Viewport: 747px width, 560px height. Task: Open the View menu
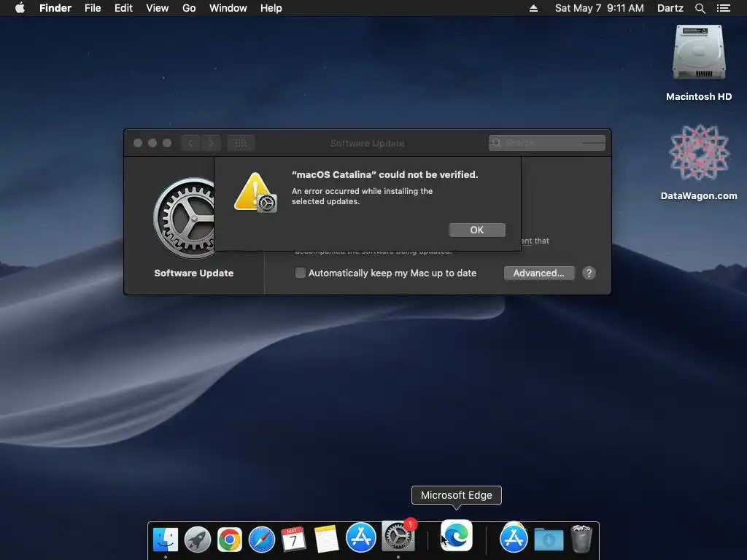click(x=158, y=8)
